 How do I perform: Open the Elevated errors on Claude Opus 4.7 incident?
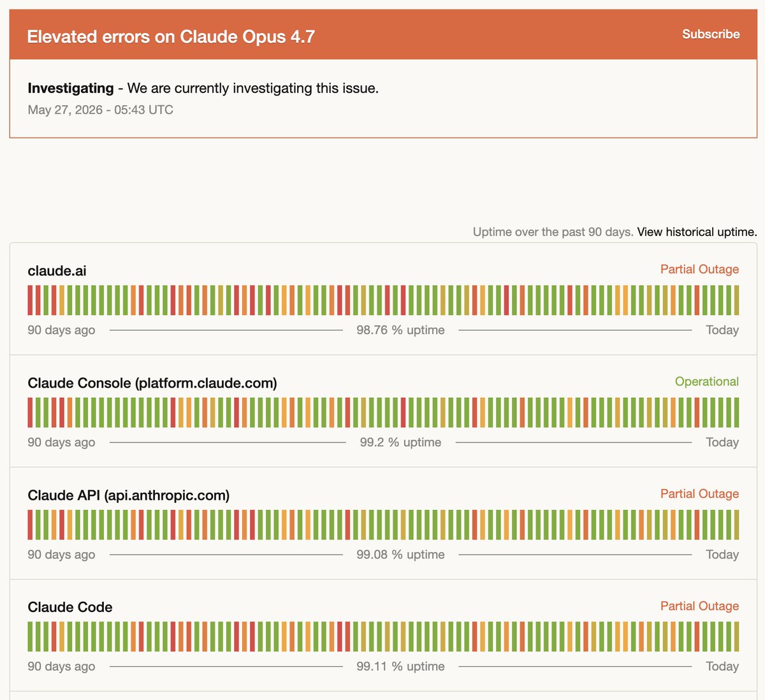tap(171, 36)
